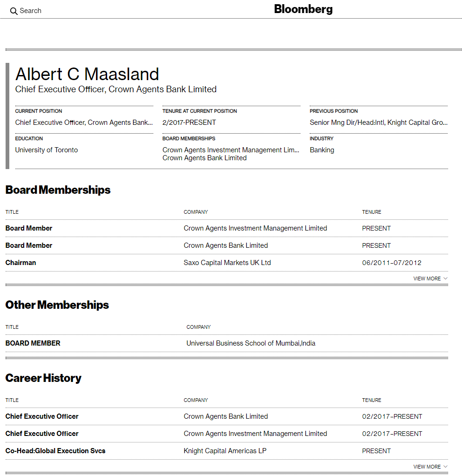The height and width of the screenshot is (476, 462).
Task: Click PRESENT tenure in Knight Capital Americas row
Action: click(376, 451)
